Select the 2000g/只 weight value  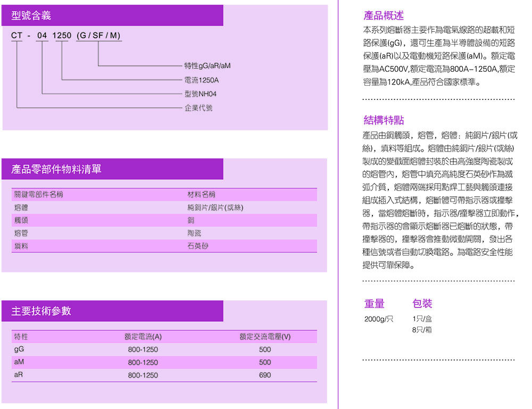379,319
